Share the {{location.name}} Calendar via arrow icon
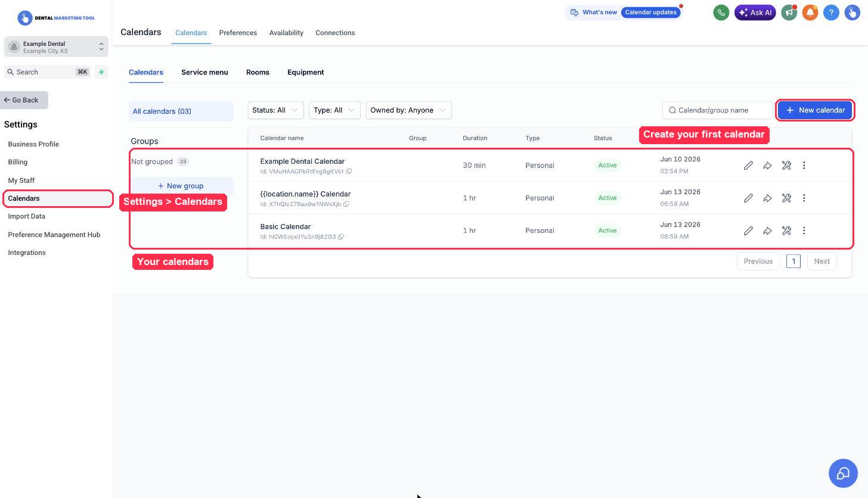This screenshot has width=868, height=498. 767,198
